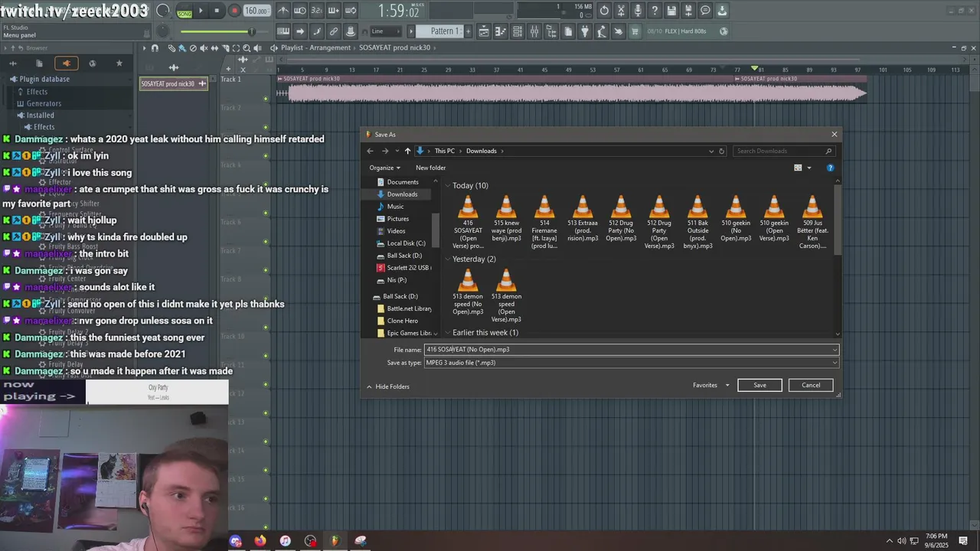This screenshot has height=551, width=980.
Task: Open the audio editor scissors icon
Action: click(x=621, y=11)
